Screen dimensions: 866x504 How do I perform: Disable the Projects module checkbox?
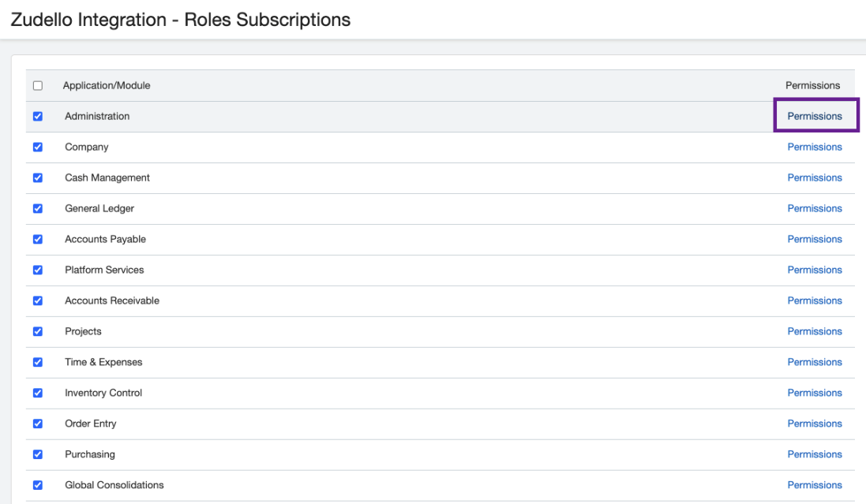[38, 332]
